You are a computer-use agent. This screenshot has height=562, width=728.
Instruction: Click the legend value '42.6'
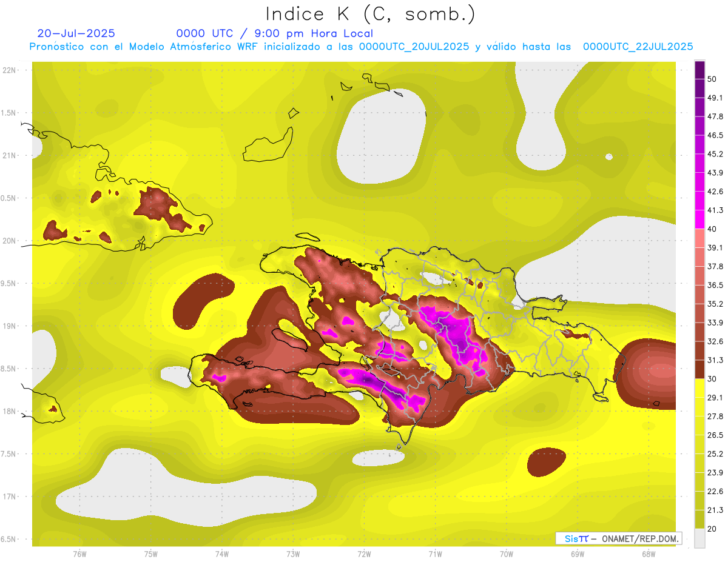point(715,192)
